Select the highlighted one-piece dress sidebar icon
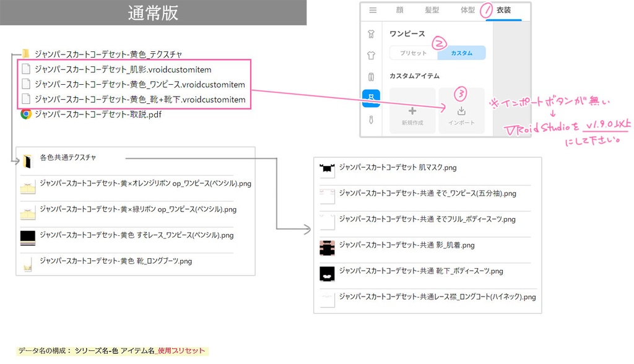Screen dimensions: 634x364 (x=371, y=98)
